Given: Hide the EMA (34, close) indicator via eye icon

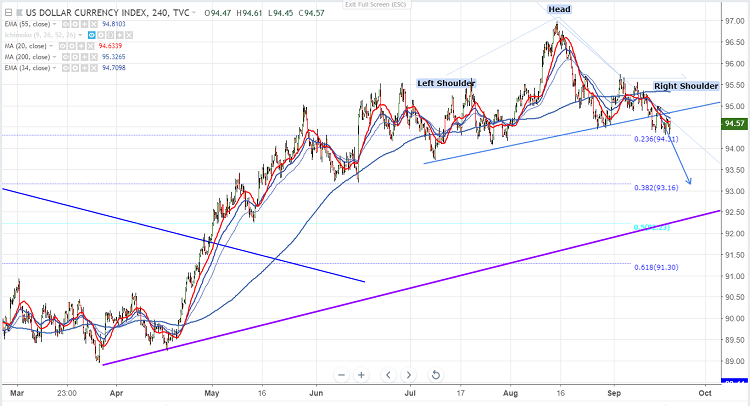Looking at the screenshot, I should (x=66, y=68).
